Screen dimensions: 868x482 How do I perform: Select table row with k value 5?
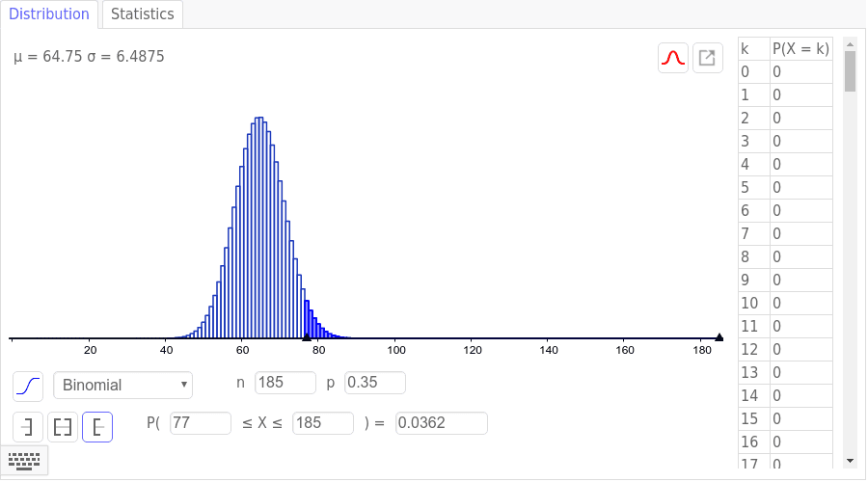(785, 188)
